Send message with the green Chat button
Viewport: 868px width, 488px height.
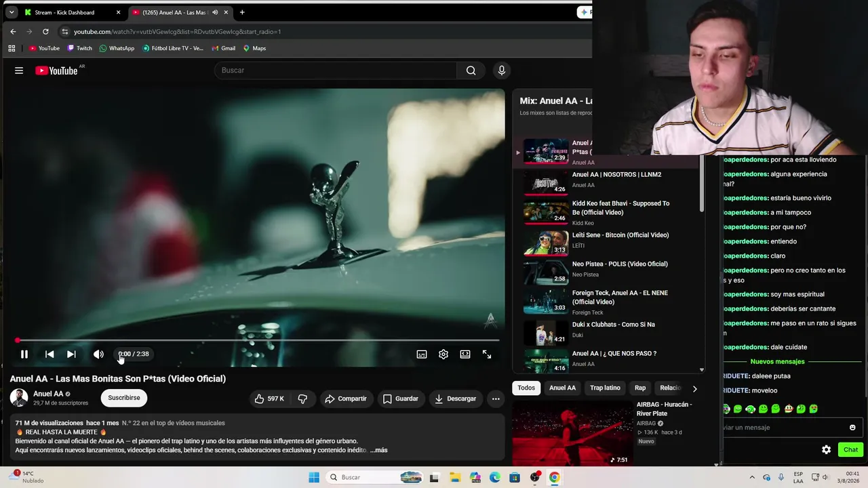click(850, 449)
